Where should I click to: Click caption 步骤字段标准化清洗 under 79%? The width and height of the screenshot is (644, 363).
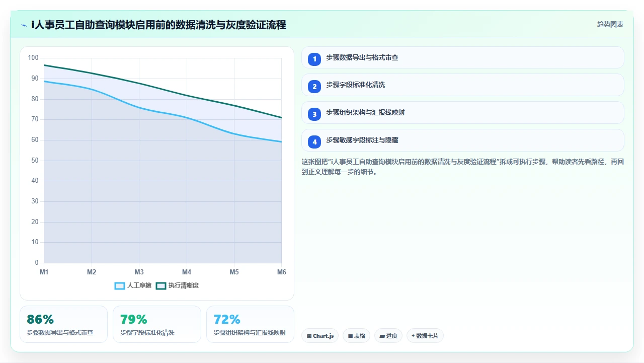(x=147, y=333)
